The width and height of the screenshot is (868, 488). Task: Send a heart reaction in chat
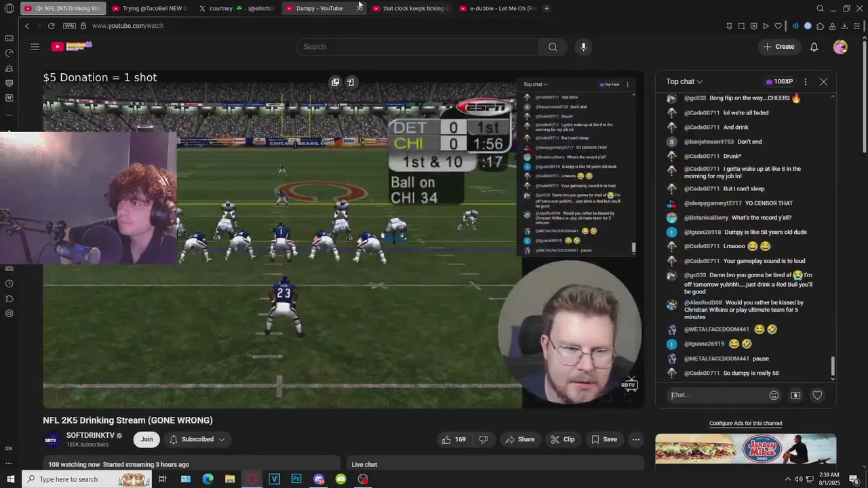coord(817,395)
